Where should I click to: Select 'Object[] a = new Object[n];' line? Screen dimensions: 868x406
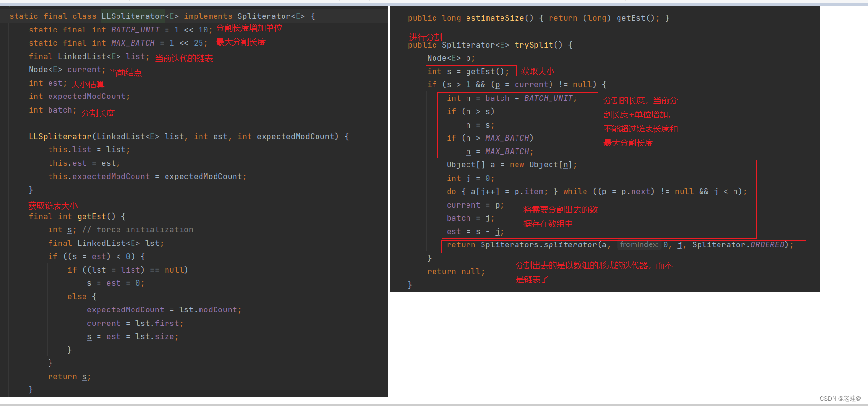click(512, 165)
